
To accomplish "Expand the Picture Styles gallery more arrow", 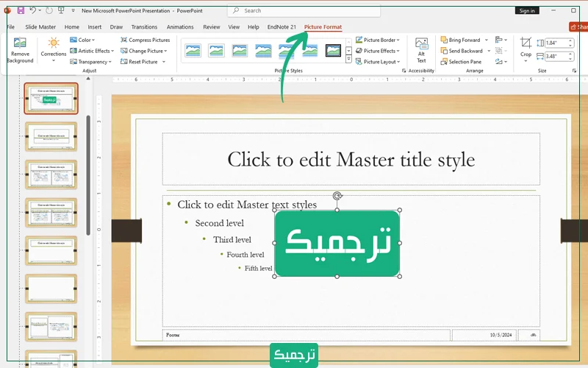I will (x=348, y=60).
